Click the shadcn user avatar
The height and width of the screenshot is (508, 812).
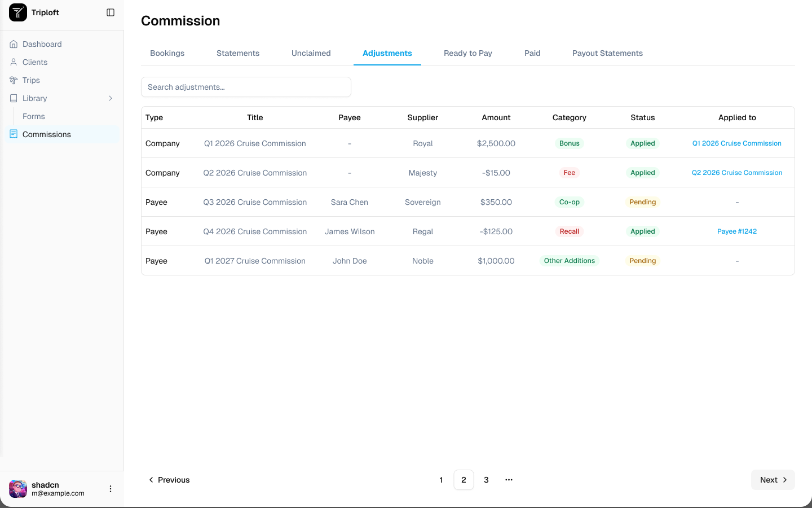point(18,489)
